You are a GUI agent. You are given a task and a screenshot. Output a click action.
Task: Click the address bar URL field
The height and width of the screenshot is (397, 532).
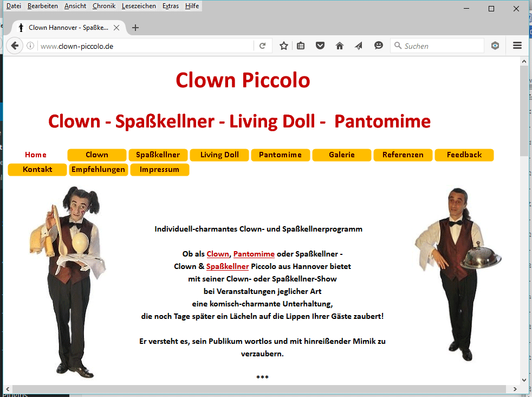[146, 46]
